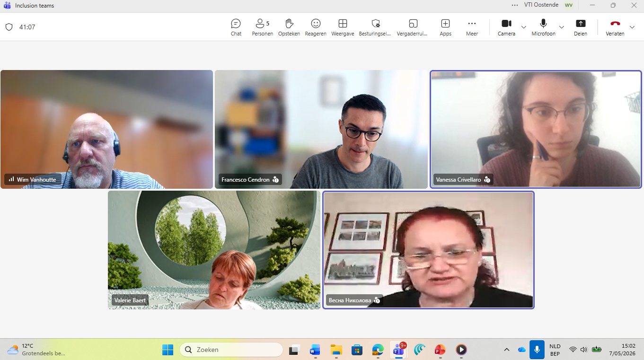
Task: Click the 41:07 meeting timer
Action: tap(27, 27)
